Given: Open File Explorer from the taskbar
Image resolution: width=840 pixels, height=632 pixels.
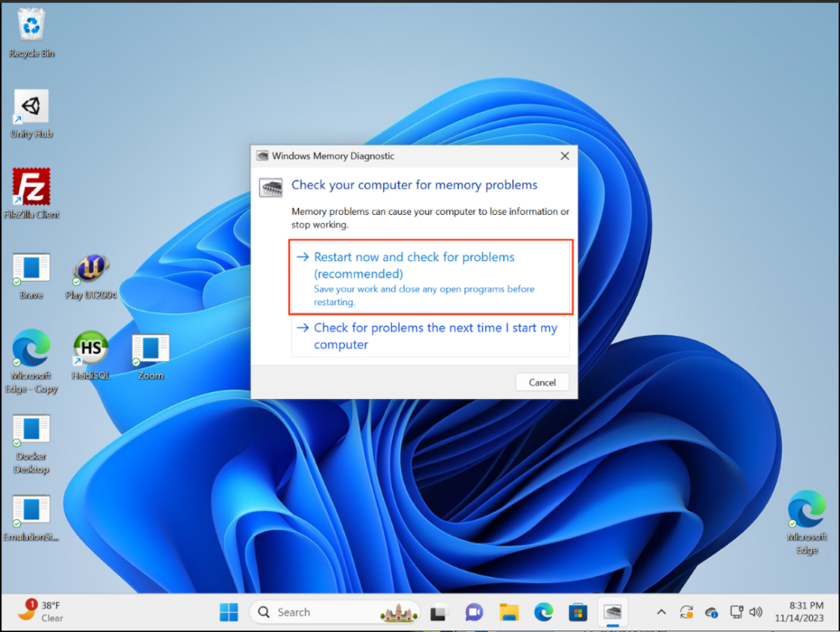Looking at the screenshot, I should point(509,611).
